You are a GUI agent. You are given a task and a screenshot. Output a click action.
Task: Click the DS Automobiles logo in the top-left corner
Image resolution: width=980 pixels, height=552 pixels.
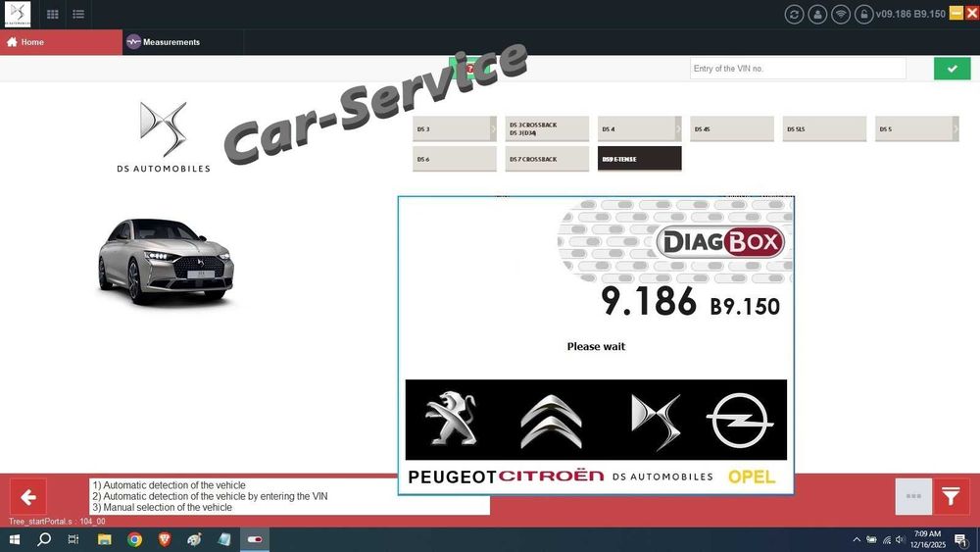click(17, 14)
